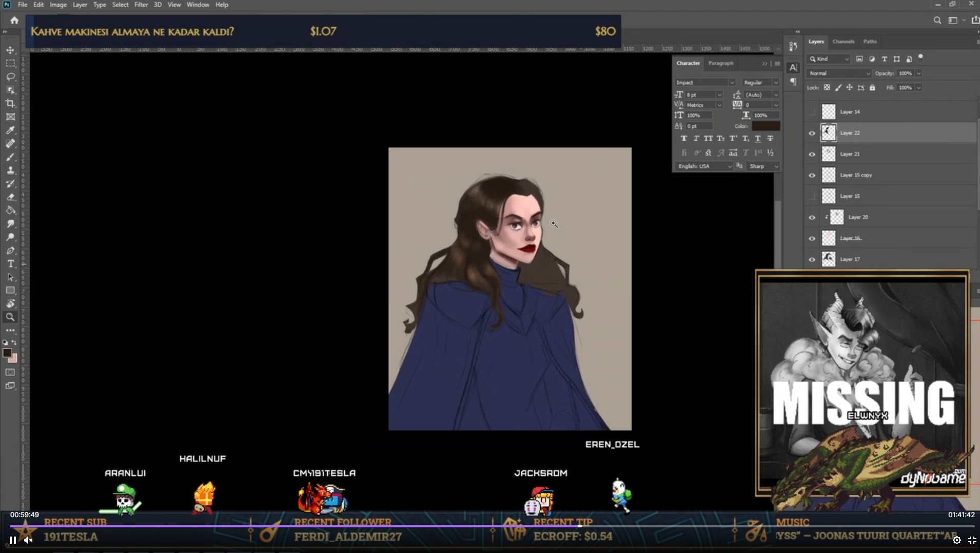Image resolution: width=980 pixels, height=553 pixels.
Task: Switch to the Channels tab
Action: click(x=844, y=42)
